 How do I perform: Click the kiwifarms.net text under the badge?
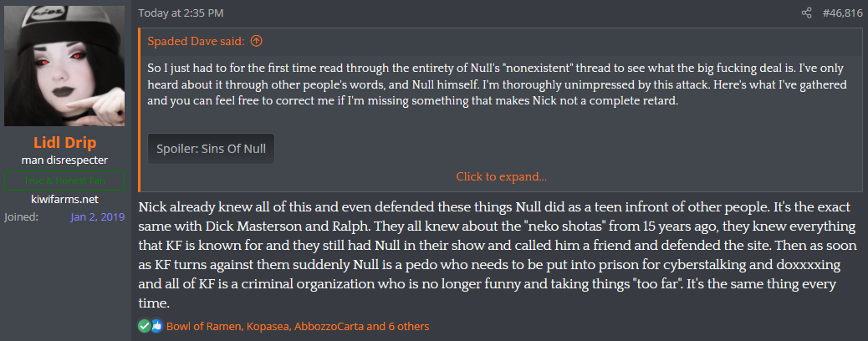pos(65,199)
